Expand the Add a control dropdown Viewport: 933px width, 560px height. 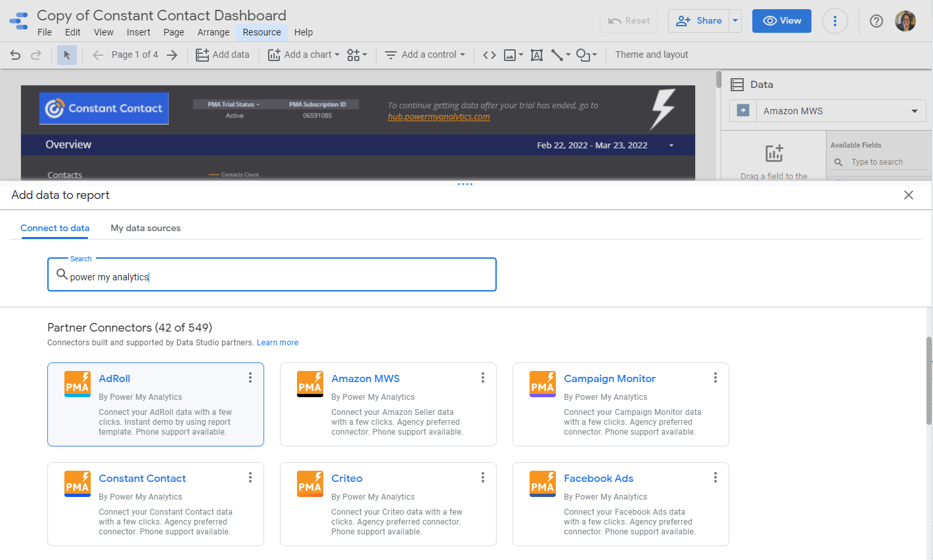coord(425,55)
